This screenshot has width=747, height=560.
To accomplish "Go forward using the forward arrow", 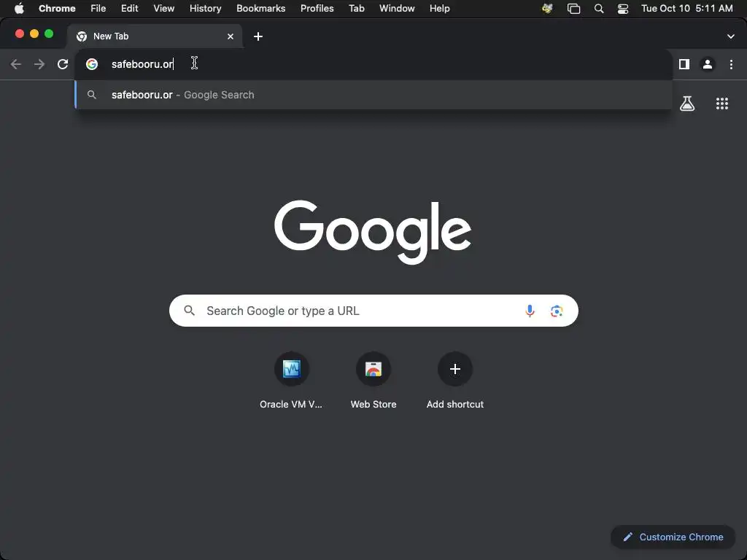I will pos(39,64).
